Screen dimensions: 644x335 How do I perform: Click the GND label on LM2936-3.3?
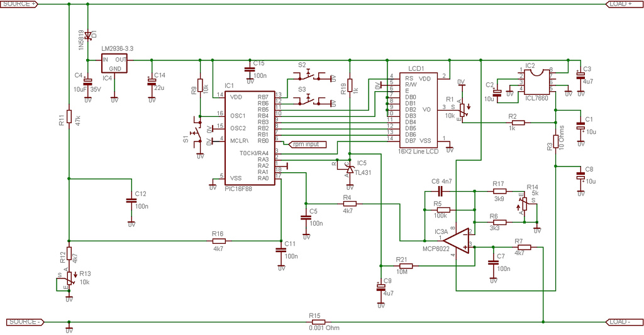click(x=115, y=69)
